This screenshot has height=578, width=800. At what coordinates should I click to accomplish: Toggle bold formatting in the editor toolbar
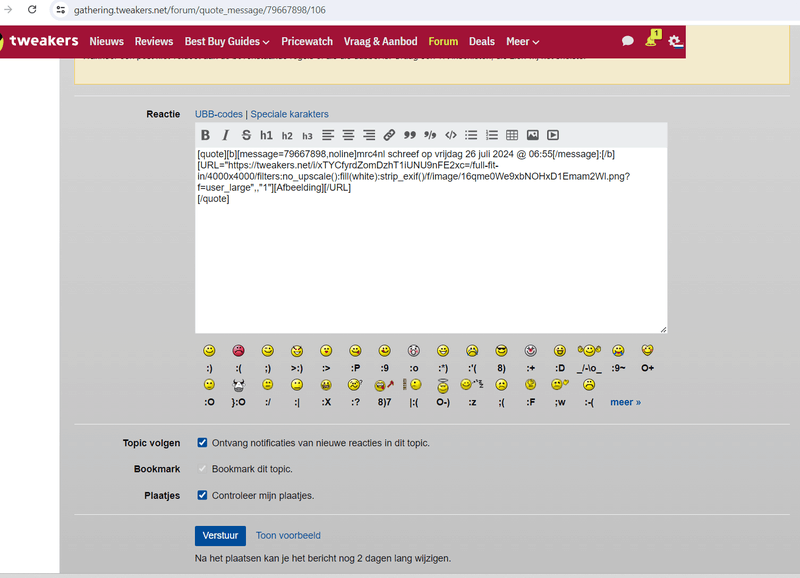205,135
